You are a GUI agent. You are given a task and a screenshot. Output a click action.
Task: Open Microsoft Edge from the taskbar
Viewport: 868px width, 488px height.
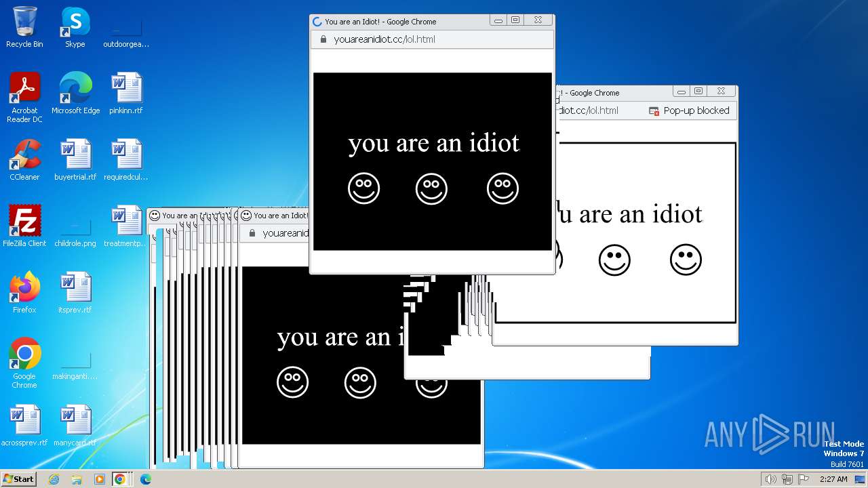click(145, 479)
